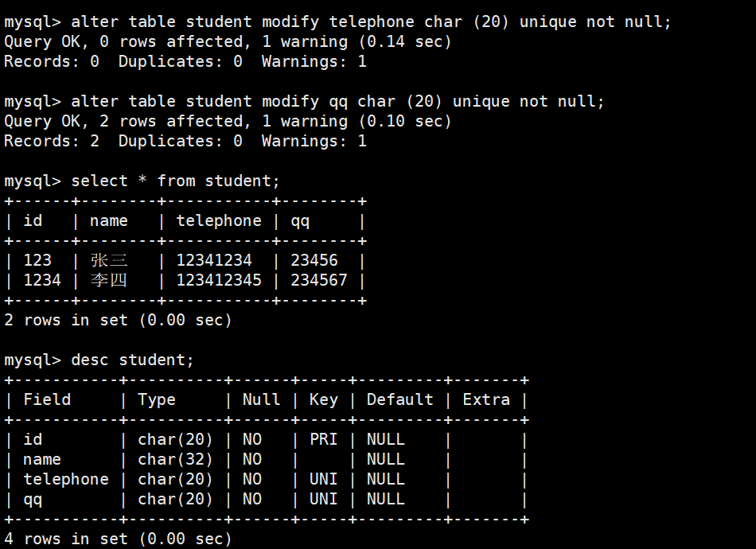The image size is (756, 549).
Task: Click the char(32) type of name field
Action: click(175, 459)
